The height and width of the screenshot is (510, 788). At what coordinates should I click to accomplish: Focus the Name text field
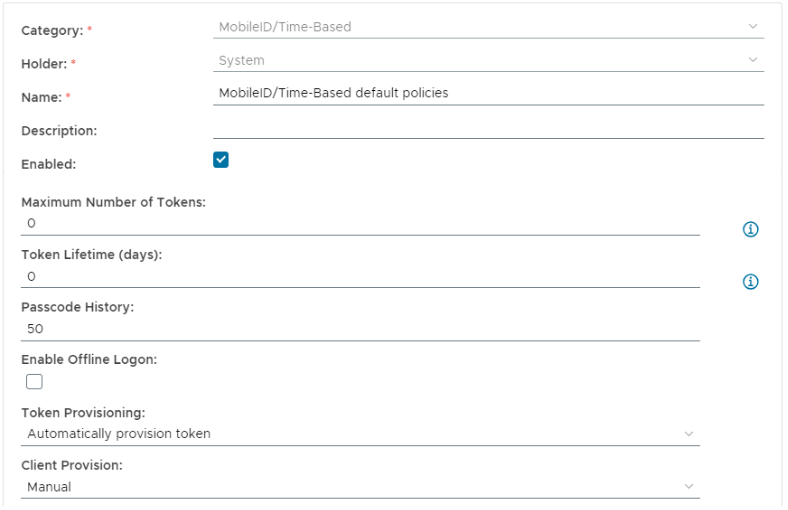click(x=488, y=93)
